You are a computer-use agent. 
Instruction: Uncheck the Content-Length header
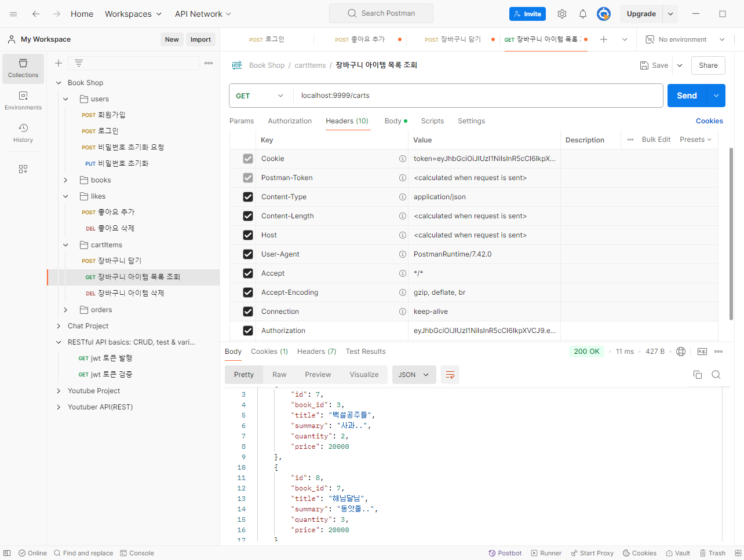pos(248,216)
